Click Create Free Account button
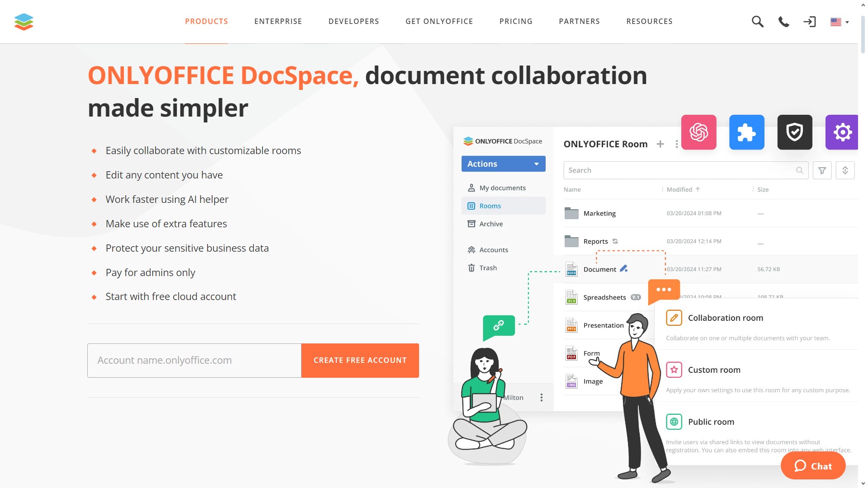Viewport: 868px width, 488px height. [x=360, y=361]
